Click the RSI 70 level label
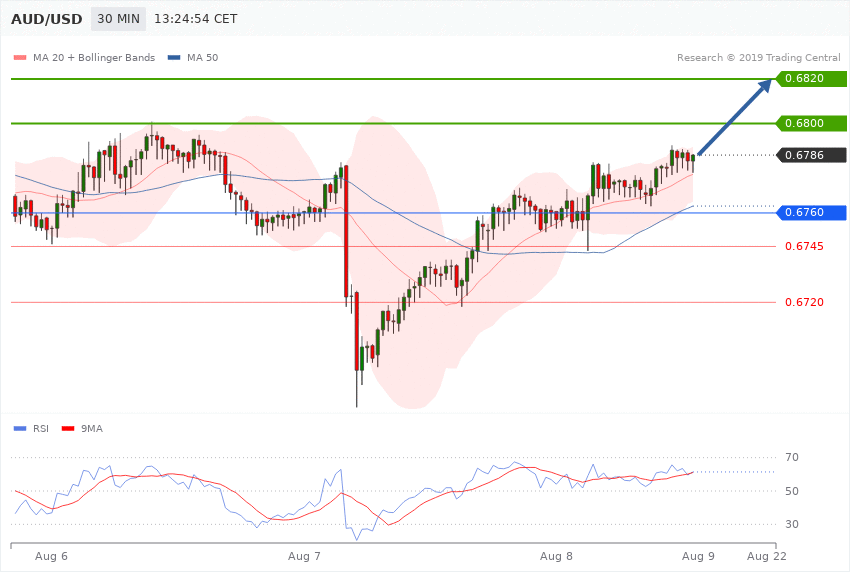850x576 pixels. point(791,457)
